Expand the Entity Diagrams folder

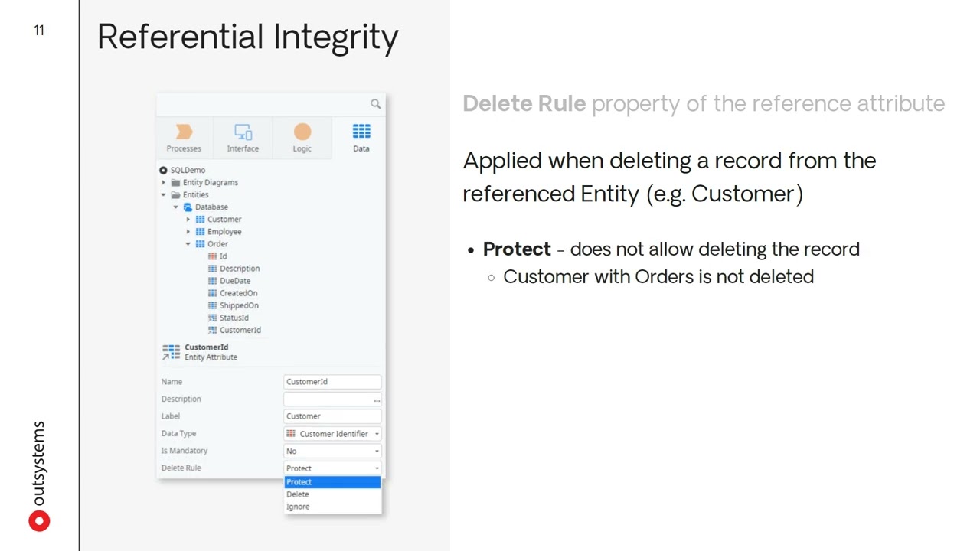pos(163,182)
